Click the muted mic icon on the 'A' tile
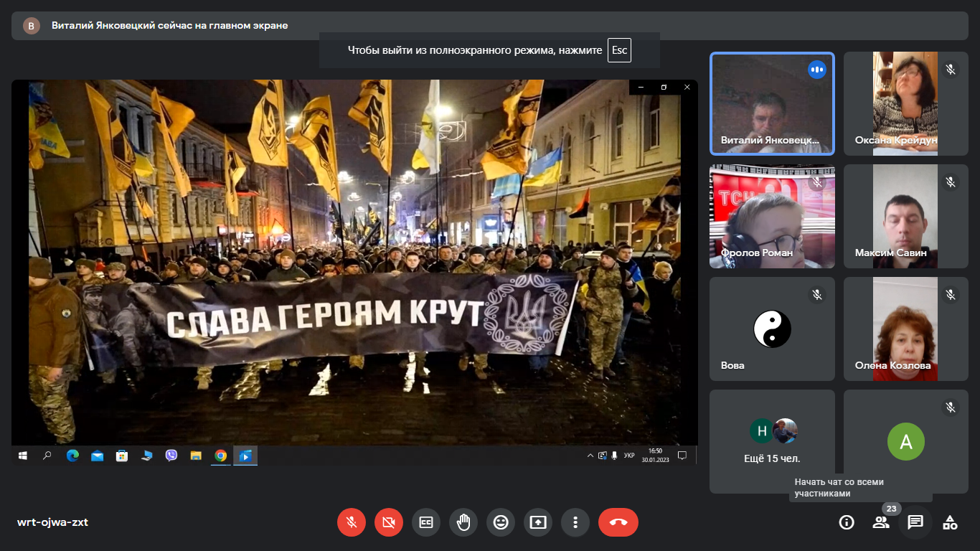Screen dimensions: 980x551 tap(951, 408)
